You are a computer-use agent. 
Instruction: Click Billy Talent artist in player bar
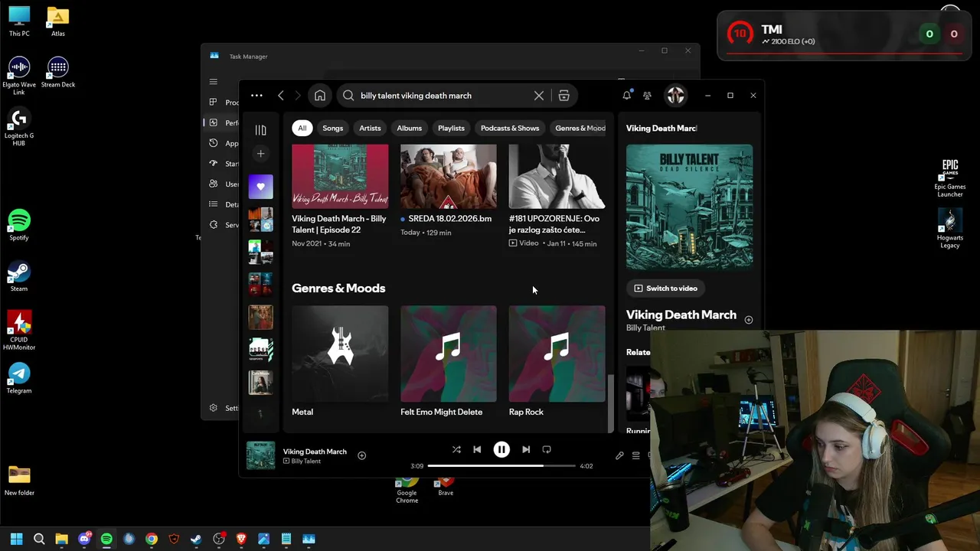point(306,461)
